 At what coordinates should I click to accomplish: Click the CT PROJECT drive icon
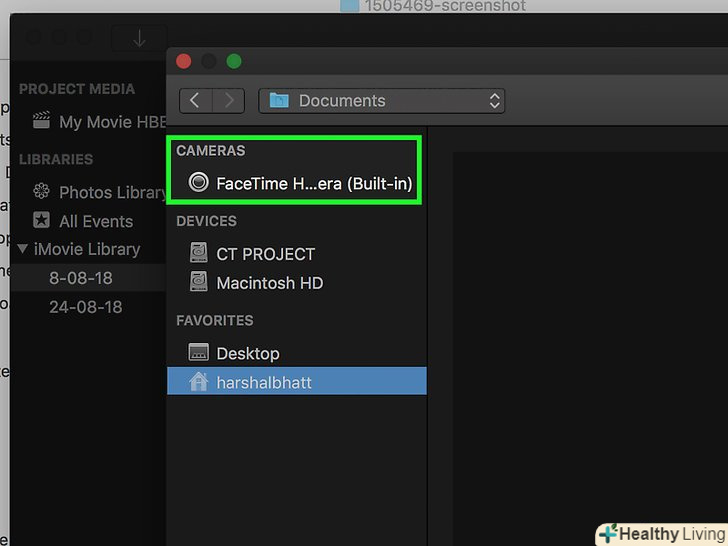point(199,253)
